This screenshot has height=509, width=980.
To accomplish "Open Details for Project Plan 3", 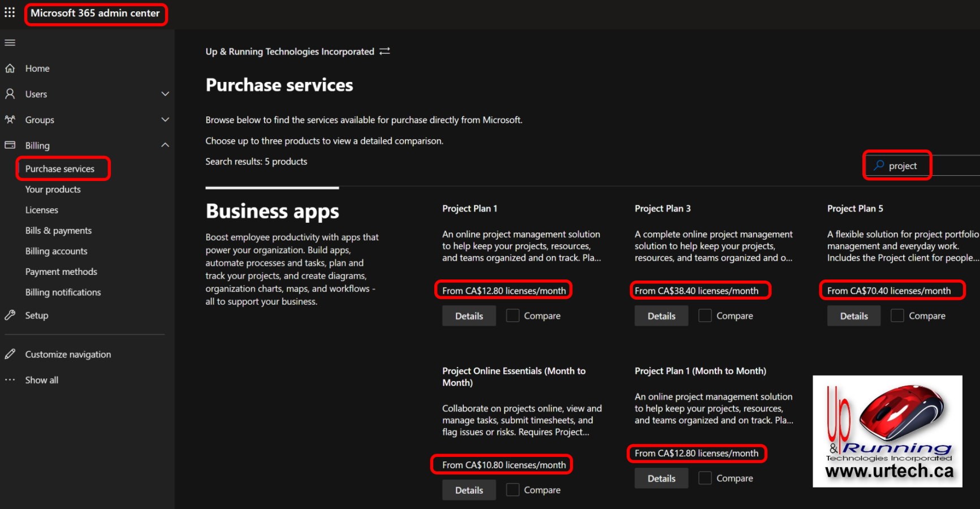I will 661,316.
